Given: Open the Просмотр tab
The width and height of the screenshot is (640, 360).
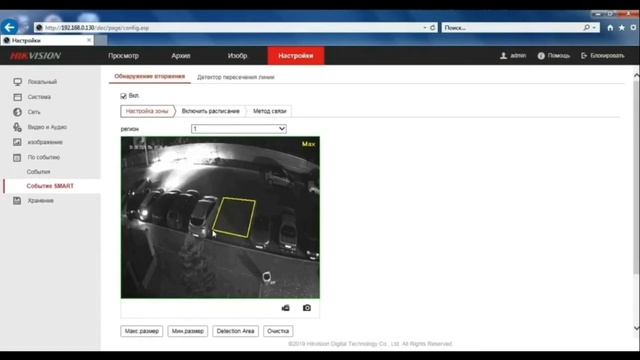Looking at the screenshot, I should [x=123, y=56].
